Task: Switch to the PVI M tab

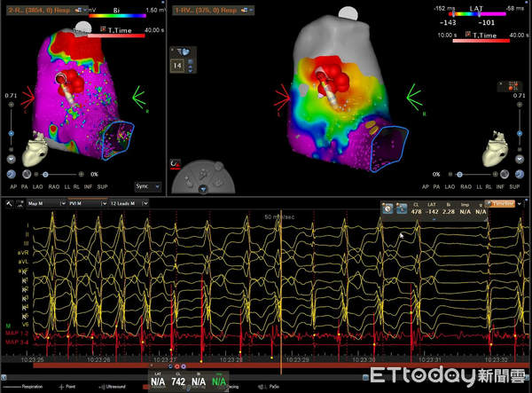Action: (x=88, y=204)
